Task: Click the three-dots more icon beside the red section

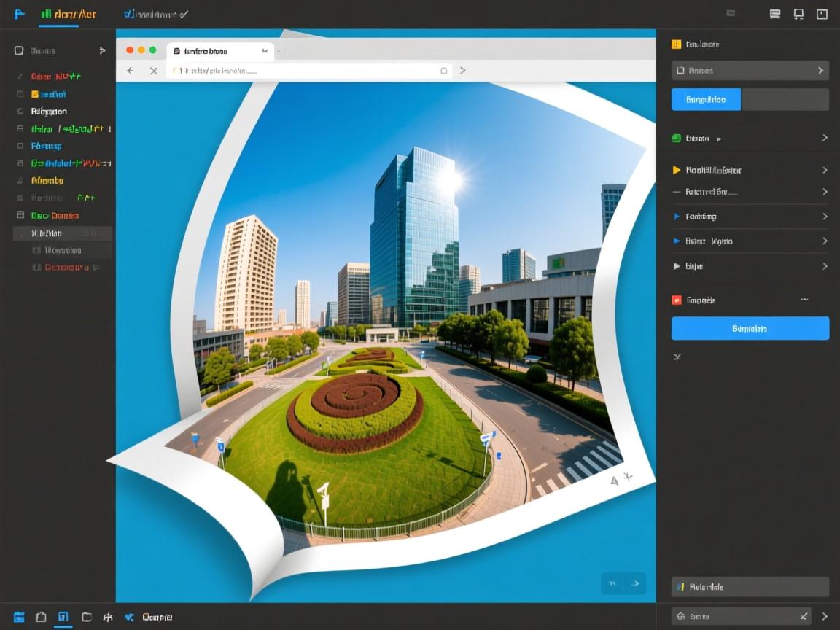Action: 804,300
